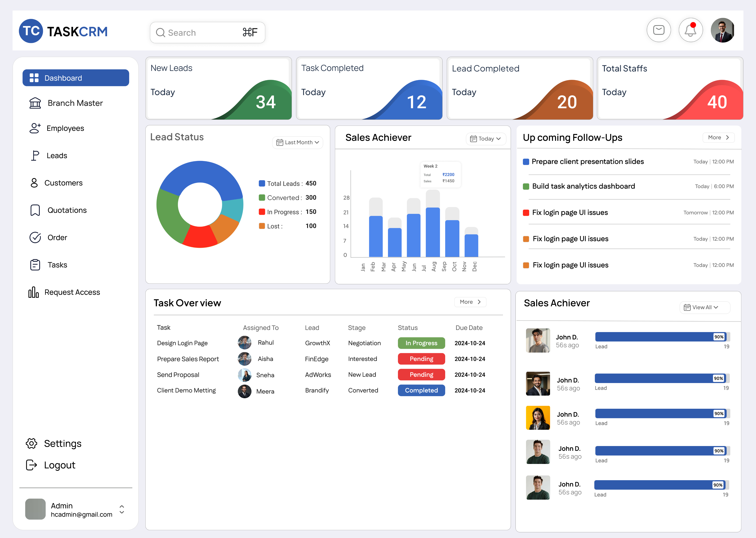Click More in Task Over view
756x538 pixels.
pos(470,302)
